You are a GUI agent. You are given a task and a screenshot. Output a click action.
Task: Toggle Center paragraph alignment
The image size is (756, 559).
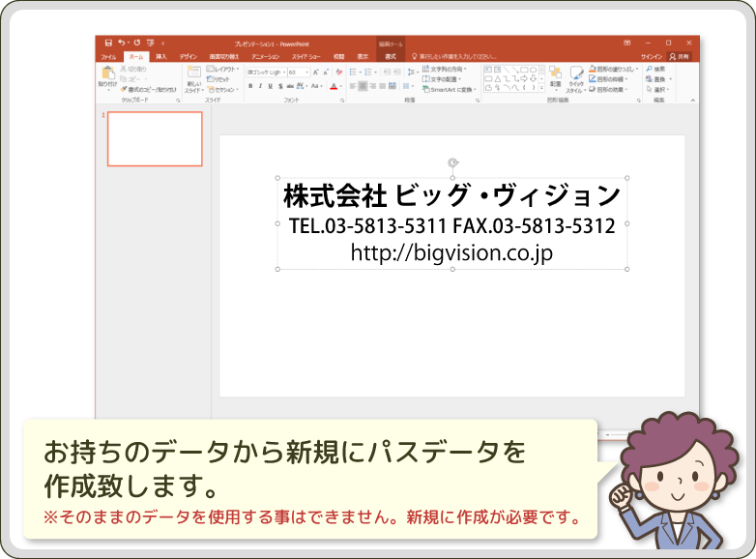(x=363, y=86)
